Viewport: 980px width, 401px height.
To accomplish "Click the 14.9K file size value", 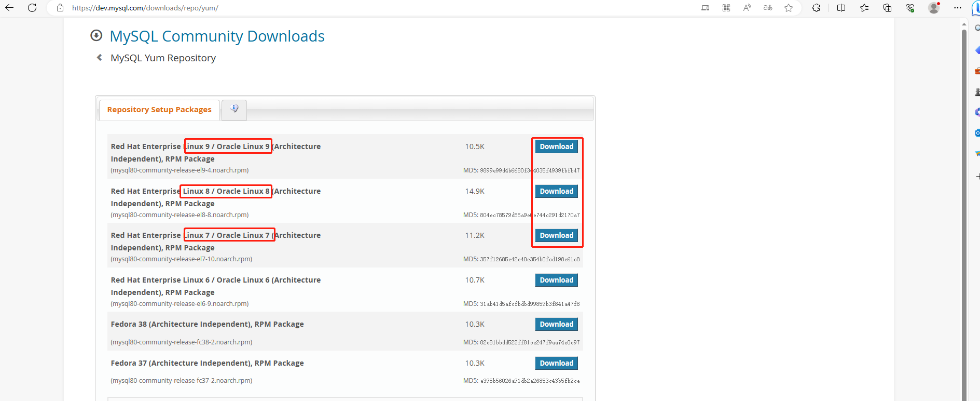I will (x=475, y=191).
